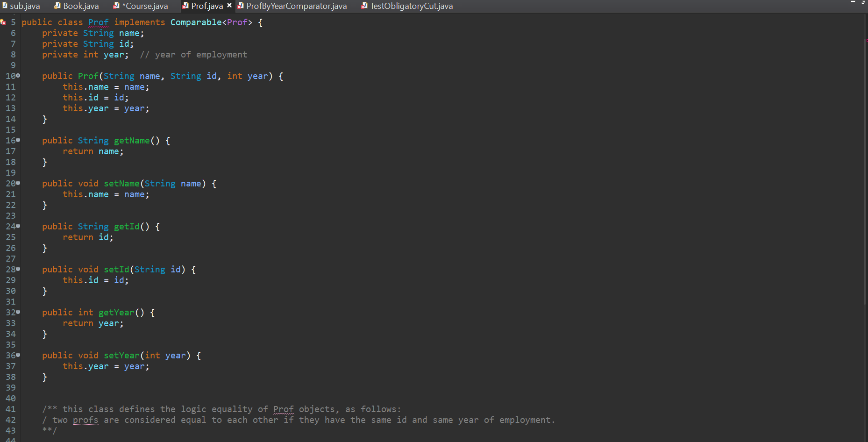
Task: Click the getYear method name
Action: point(116,313)
